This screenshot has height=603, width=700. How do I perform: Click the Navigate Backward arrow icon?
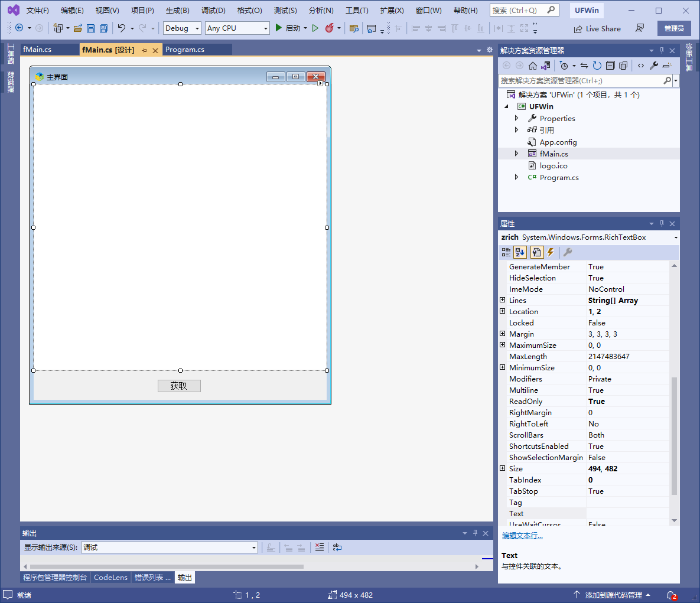[19, 28]
